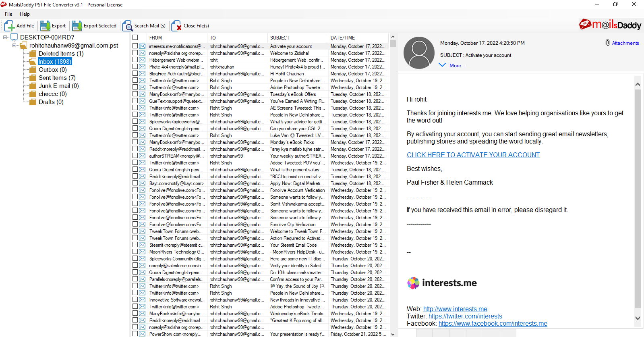
Task: Click the Close File(s) toolbar icon
Action: coord(176,26)
